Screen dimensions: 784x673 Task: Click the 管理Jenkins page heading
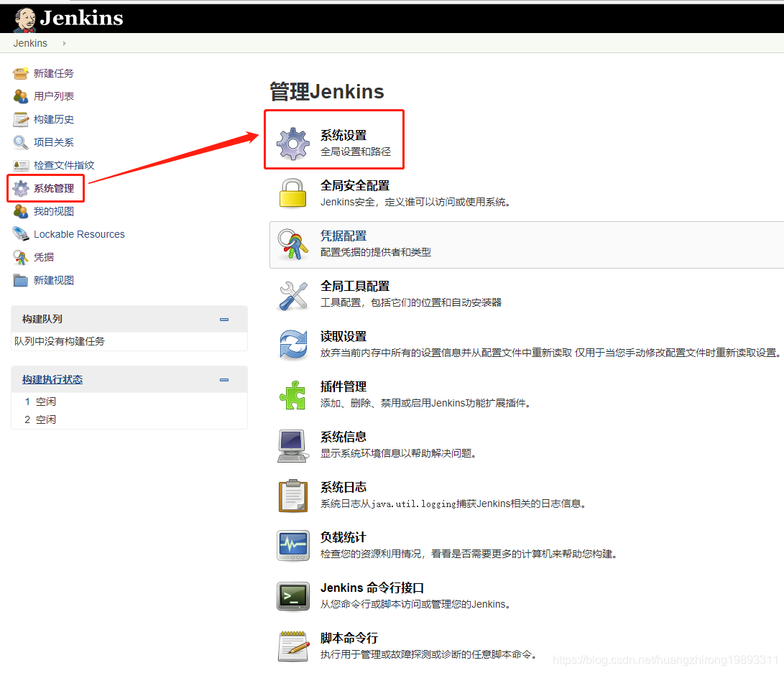click(327, 92)
